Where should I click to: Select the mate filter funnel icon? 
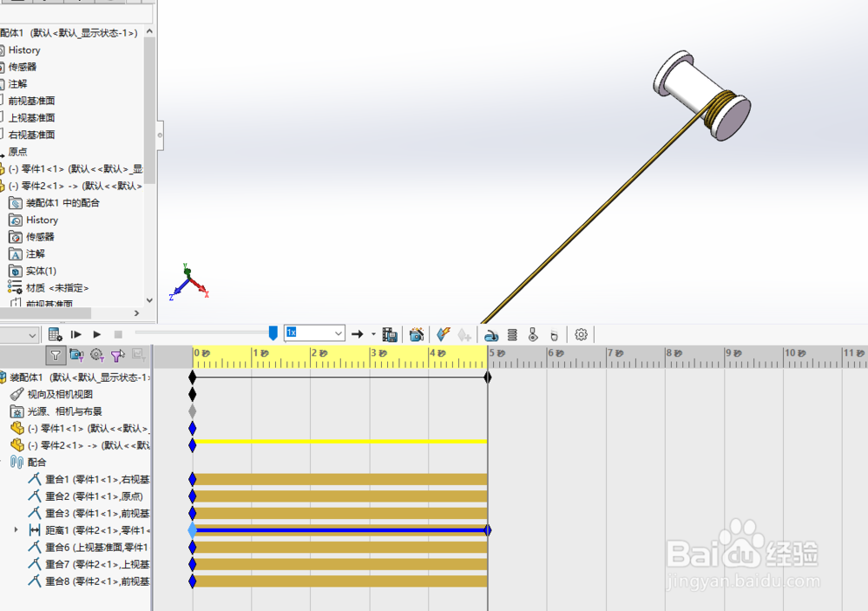[56, 355]
